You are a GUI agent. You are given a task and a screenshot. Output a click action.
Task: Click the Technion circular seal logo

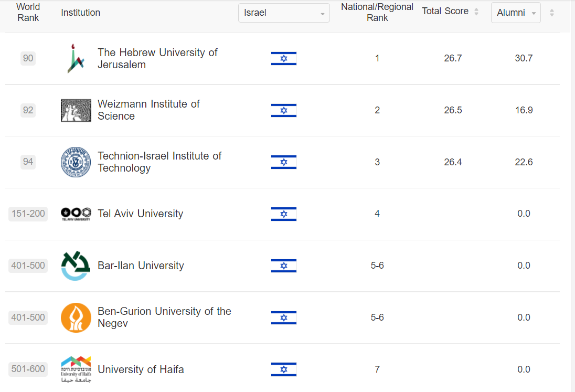pyautogui.click(x=76, y=162)
